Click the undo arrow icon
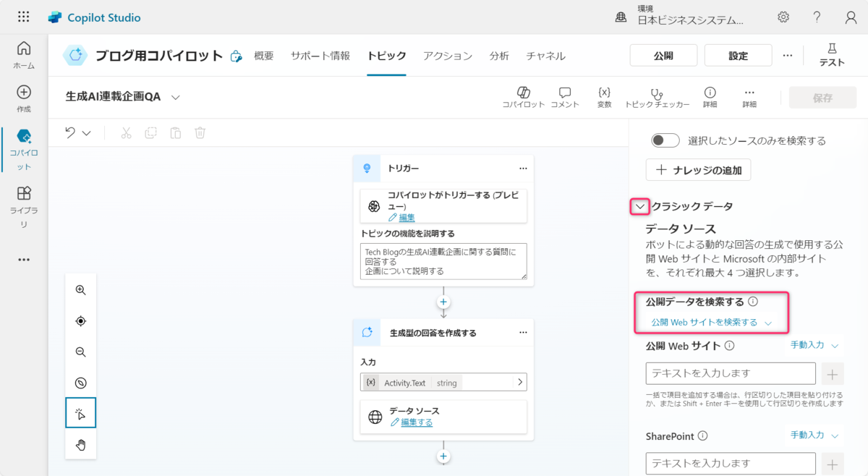 (x=70, y=132)
